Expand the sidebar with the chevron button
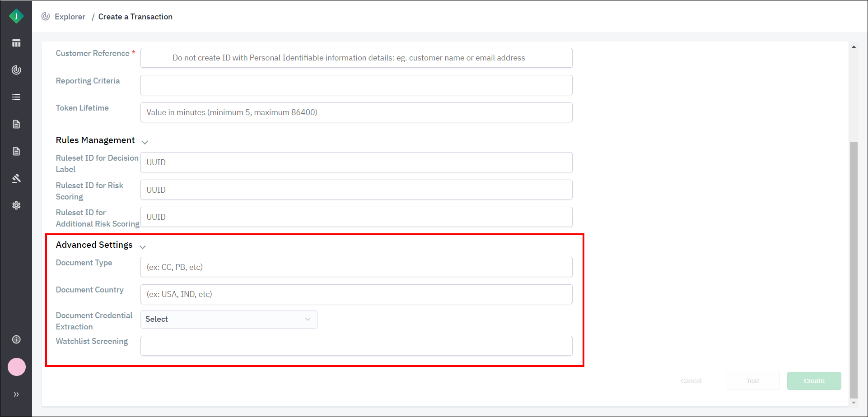 [16, 394]
